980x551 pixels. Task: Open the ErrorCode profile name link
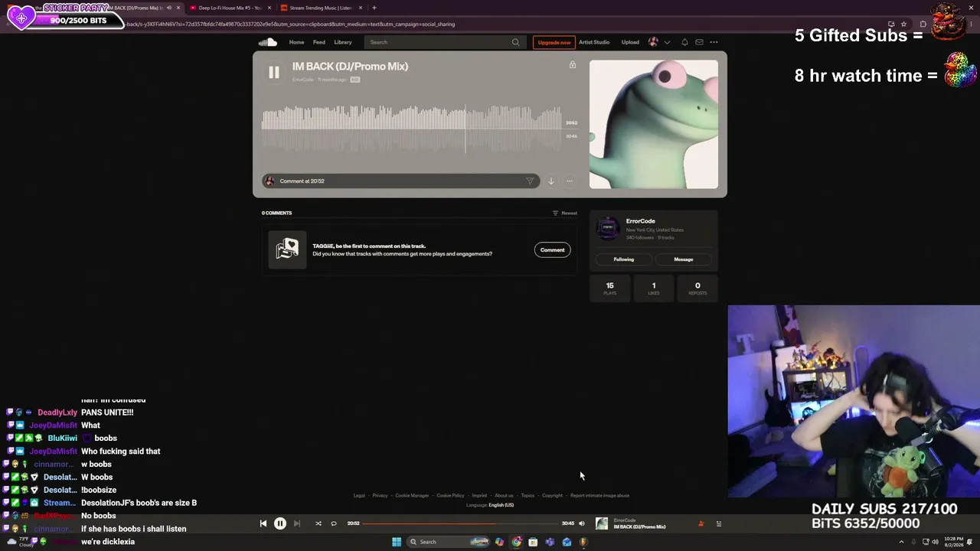[x=641, y=221]
